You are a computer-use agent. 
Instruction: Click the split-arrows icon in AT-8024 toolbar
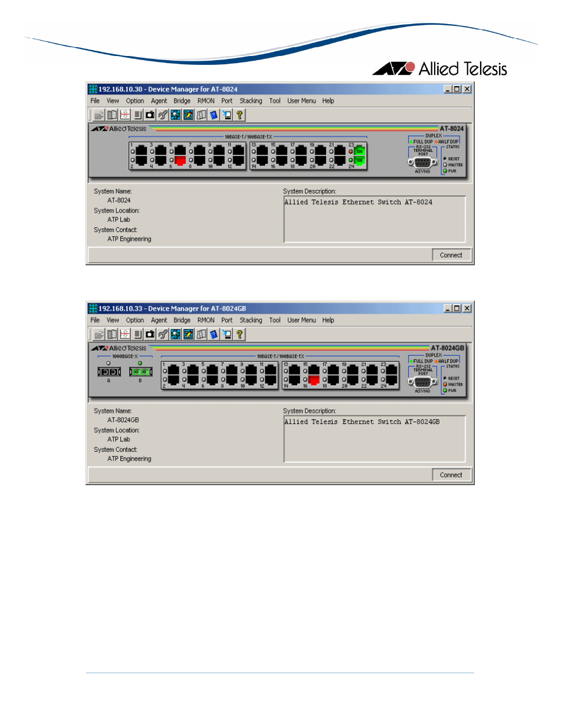125,115
